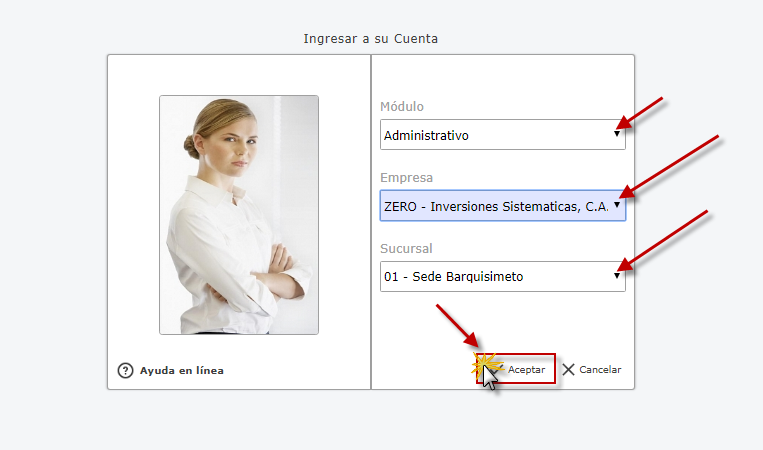Click the Módulo field label
763x450 pixels.
click(x=402, y=107)
